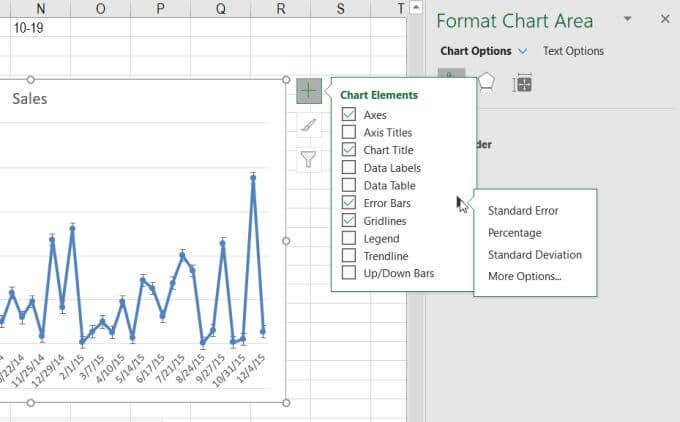Select the Effects pentagon icon
The image size is (680, 422).
coord(486,83)
